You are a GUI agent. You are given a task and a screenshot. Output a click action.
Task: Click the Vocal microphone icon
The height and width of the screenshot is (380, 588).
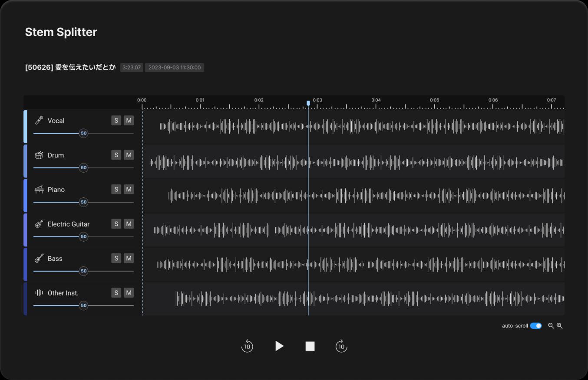tap(39, 121)
